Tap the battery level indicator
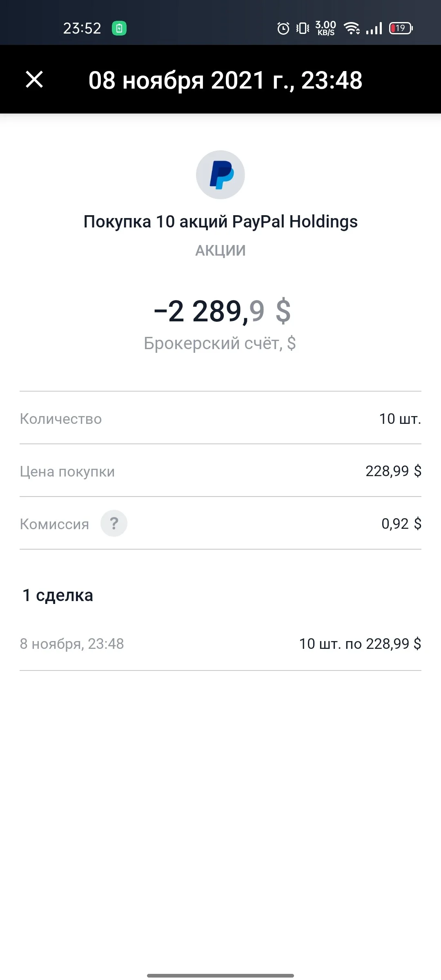This screenshot has width=441, height=980. pyautogui.click(x=401, y=28)
